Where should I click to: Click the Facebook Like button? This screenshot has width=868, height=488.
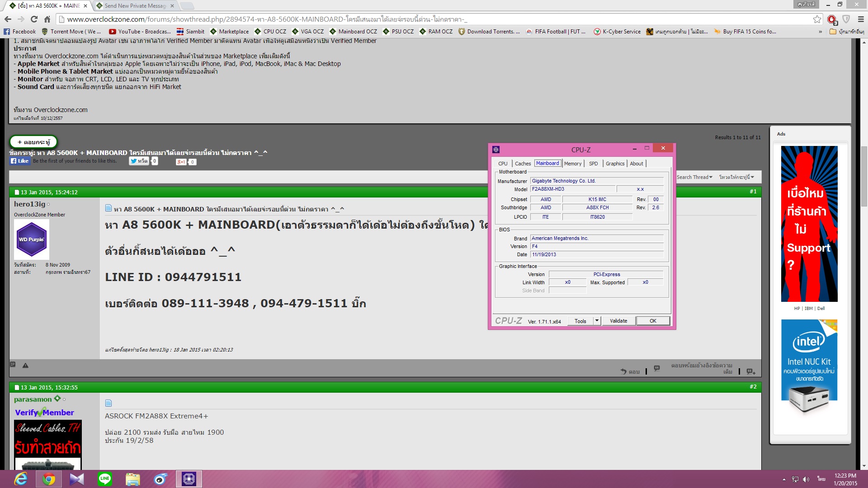(x=20, y=161)
